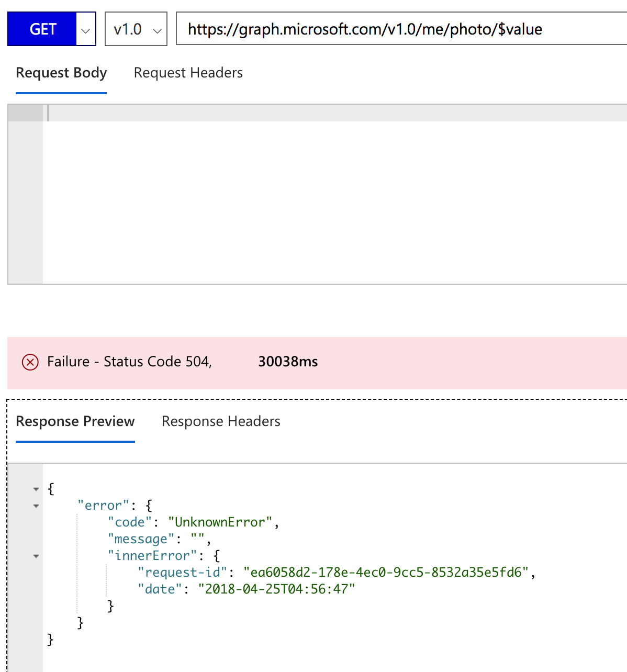Click the 30038ms response time

coord(288,362)
